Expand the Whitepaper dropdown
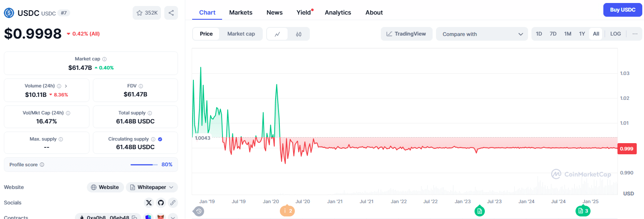Screen dimensions: 644x219 (152, 187)
